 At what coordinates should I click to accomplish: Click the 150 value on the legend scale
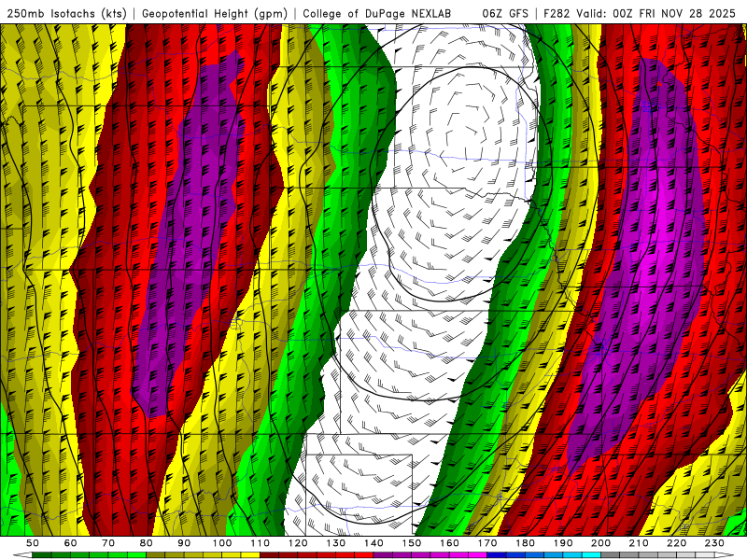tap(412, 543)
